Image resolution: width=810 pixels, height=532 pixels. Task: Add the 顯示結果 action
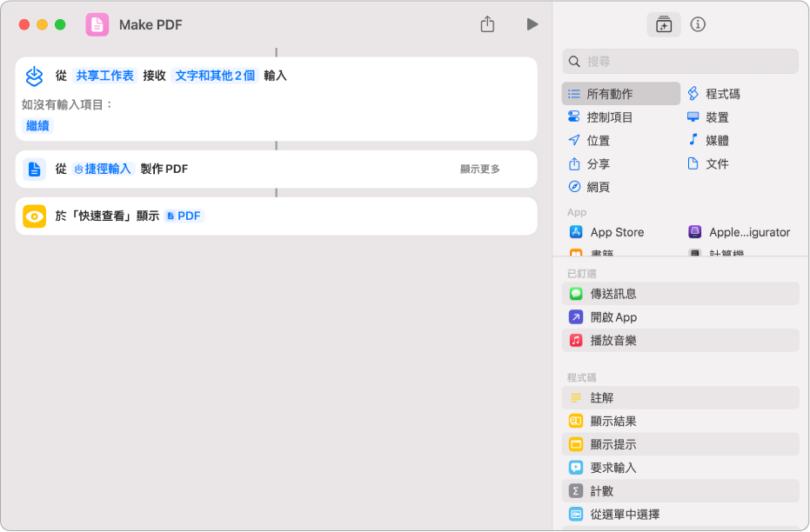coord(680,421)
